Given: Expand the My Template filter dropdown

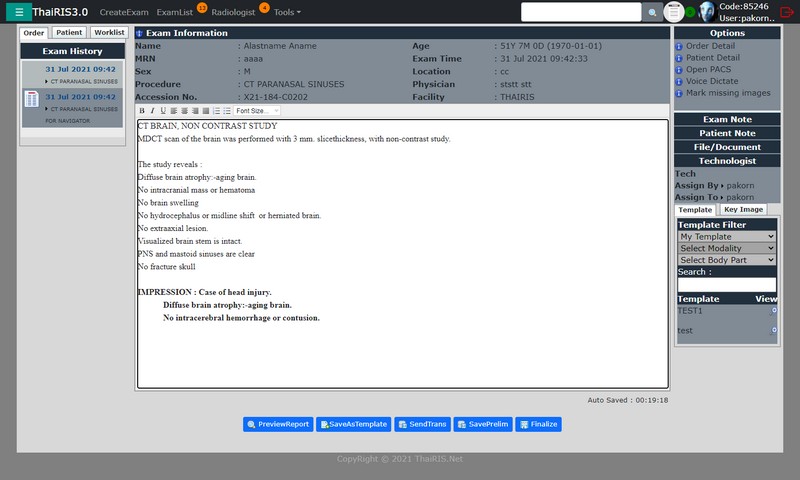Looking at the screenshot, I should click(726, 236).
